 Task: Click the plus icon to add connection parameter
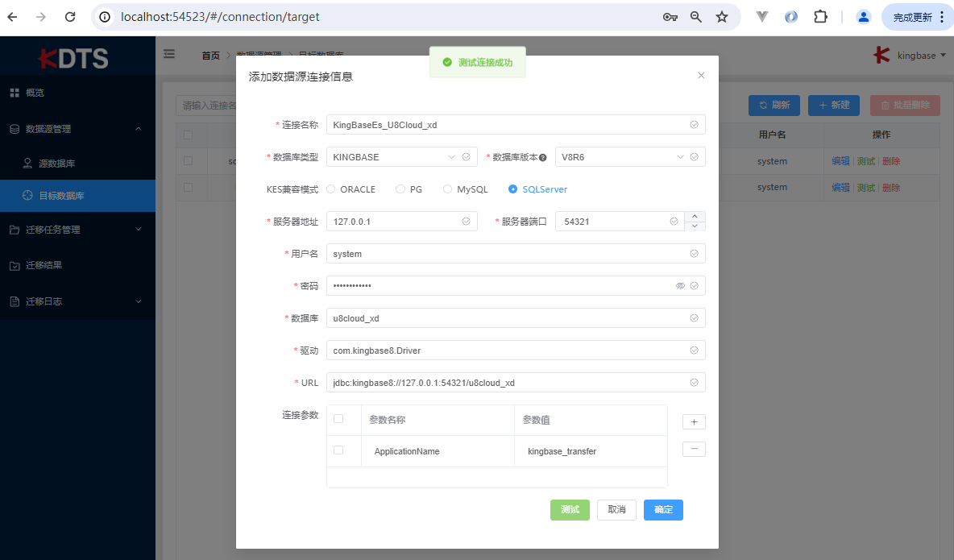click(x=694, y=422)
